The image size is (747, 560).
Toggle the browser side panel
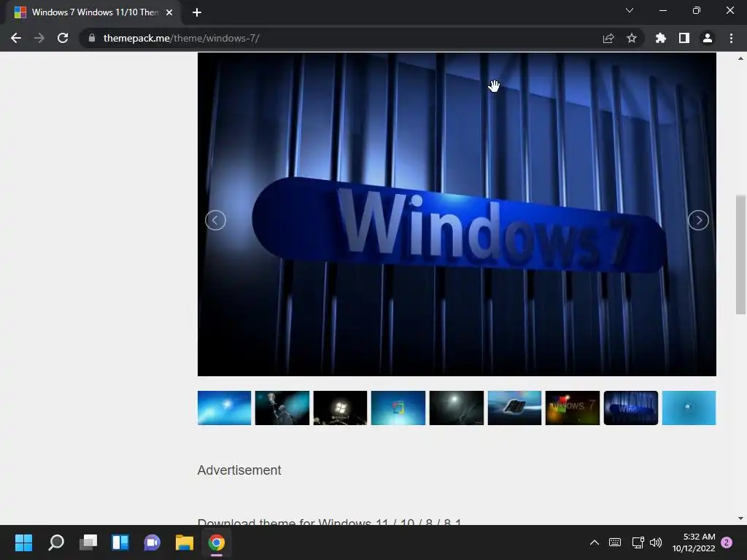pos(684,38)
